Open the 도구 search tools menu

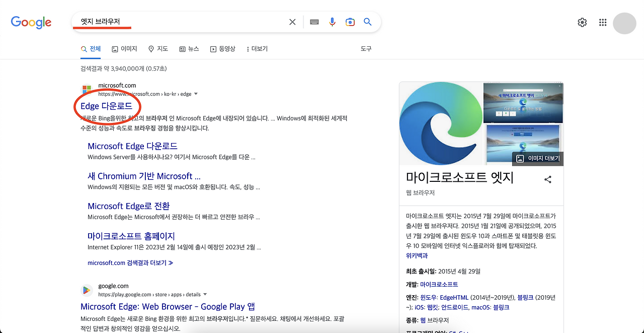[x=366, y=48]
